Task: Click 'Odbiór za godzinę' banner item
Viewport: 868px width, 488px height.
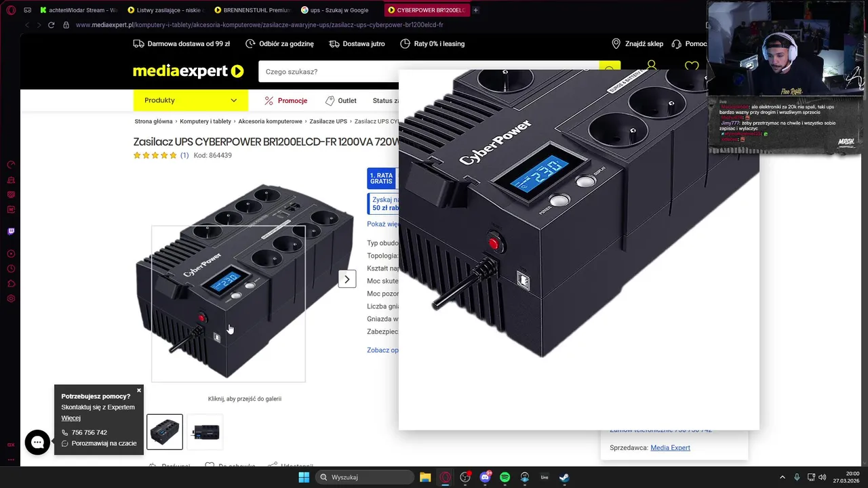Action: point(279,43)
